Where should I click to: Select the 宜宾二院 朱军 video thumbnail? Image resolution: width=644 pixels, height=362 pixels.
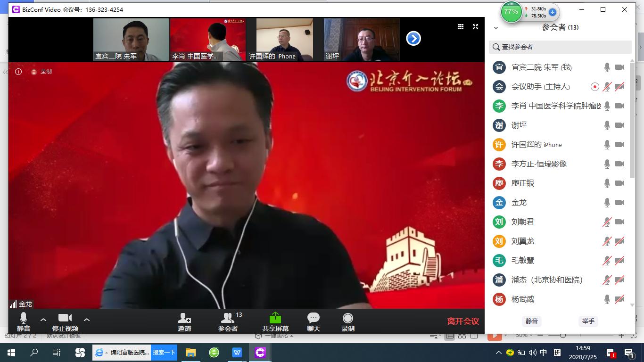pos(131,40)
